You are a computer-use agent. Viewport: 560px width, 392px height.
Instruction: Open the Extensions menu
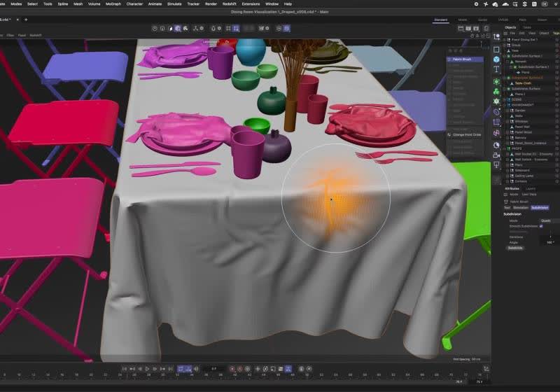coord(251,4)
